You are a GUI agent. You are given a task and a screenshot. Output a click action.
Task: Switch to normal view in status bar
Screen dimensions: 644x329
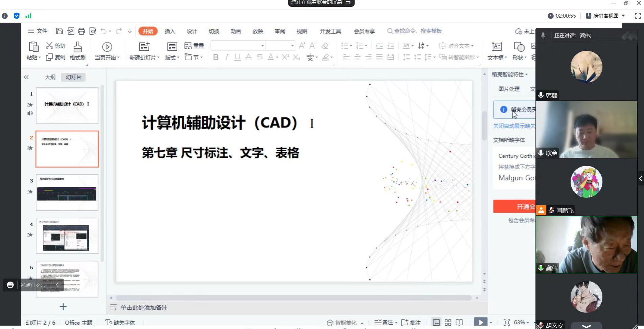(436, 322)
